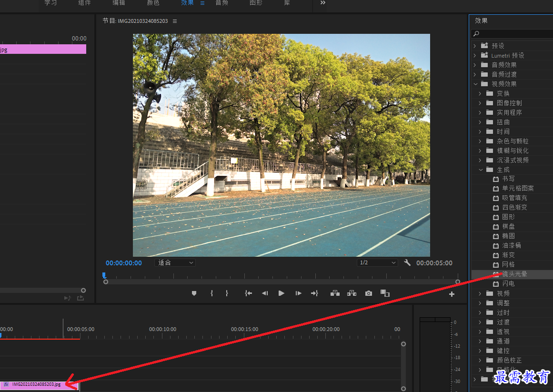
Task: Expand the 键控 folder
Action: (480, 351)
